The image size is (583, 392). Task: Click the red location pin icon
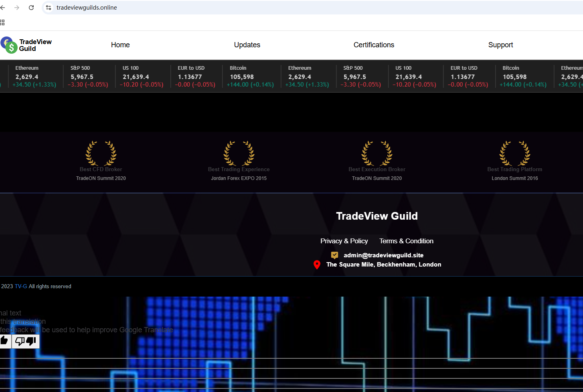coord(317,265)
